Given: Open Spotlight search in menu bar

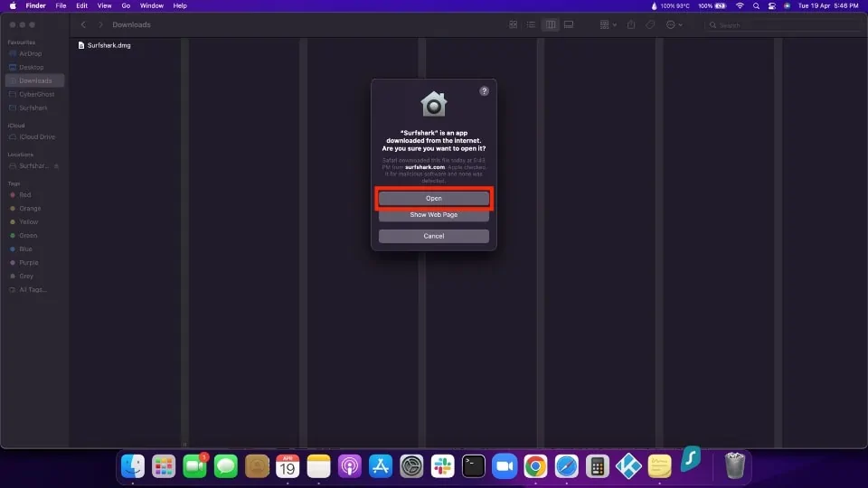Looking at the screenshot, I should [756, 5].
